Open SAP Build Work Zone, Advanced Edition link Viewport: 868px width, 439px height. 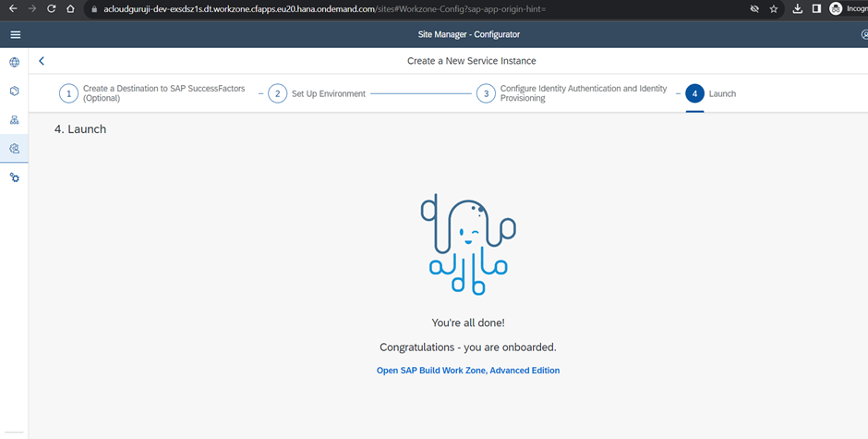[467, 371]
